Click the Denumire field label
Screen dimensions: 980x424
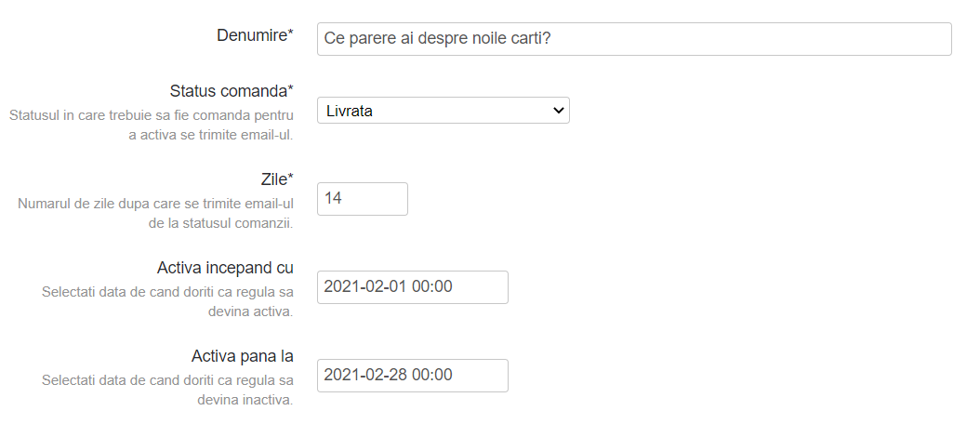pos(251,35)
